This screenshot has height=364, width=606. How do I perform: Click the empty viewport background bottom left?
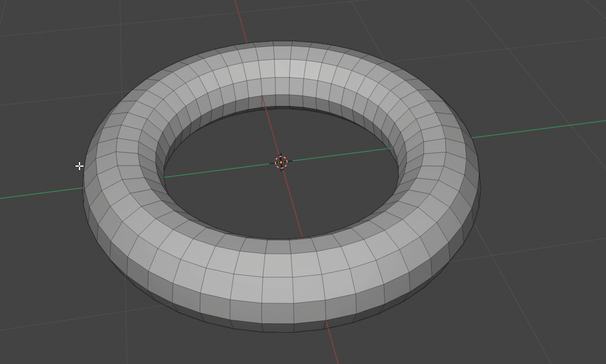47,330
